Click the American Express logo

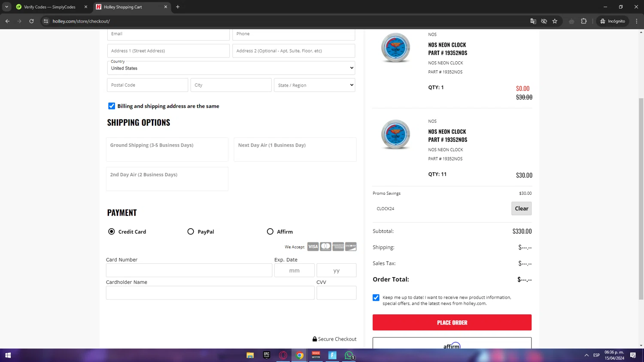pyautogui.click(x=338, y=247)
